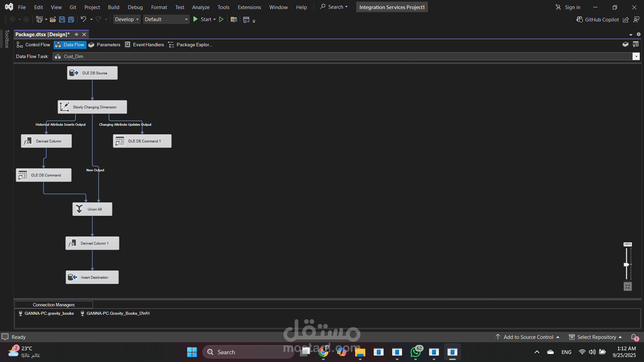Click Add to Source Control
The height and width of the screenshot is (362, 644).
coord(528,337)
